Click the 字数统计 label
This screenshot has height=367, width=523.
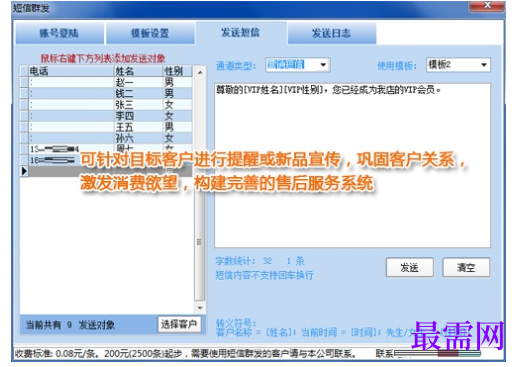point(235,261)
